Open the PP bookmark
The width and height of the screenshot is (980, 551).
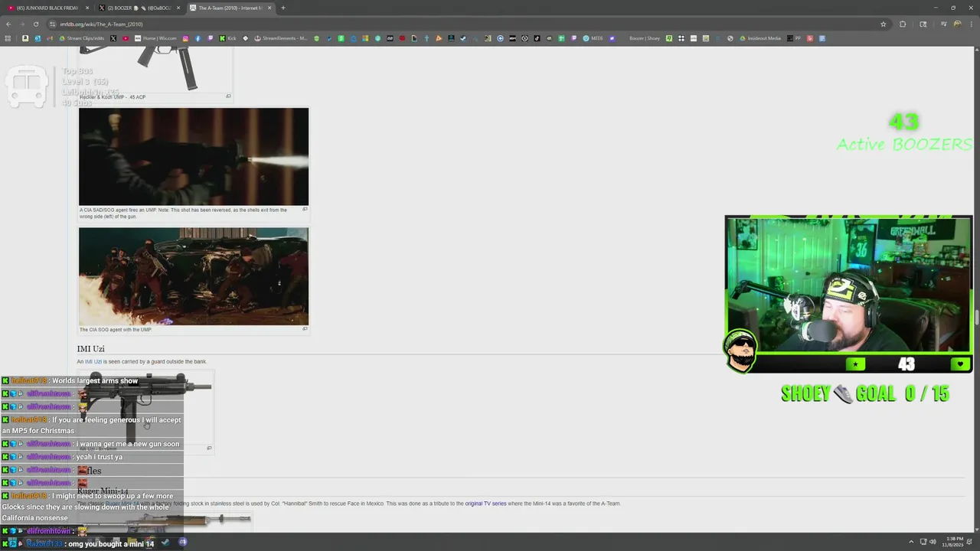pos(794,38)
